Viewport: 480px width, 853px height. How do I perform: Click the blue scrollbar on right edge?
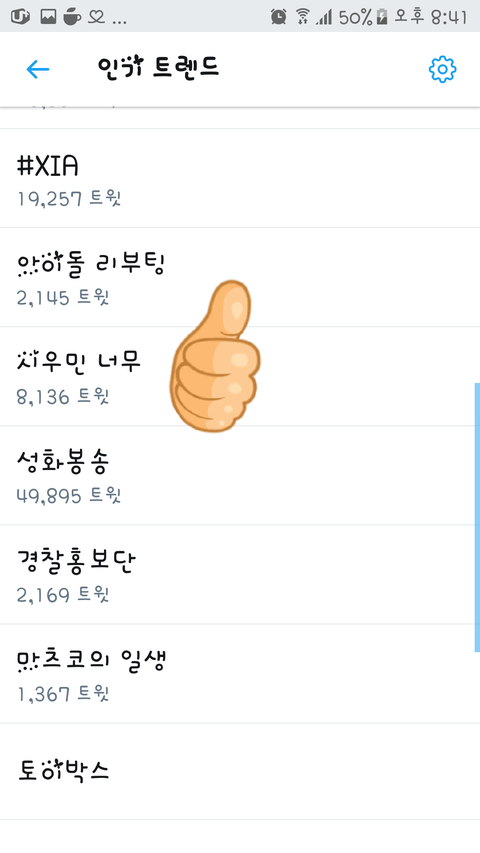(x=477, y=517)
